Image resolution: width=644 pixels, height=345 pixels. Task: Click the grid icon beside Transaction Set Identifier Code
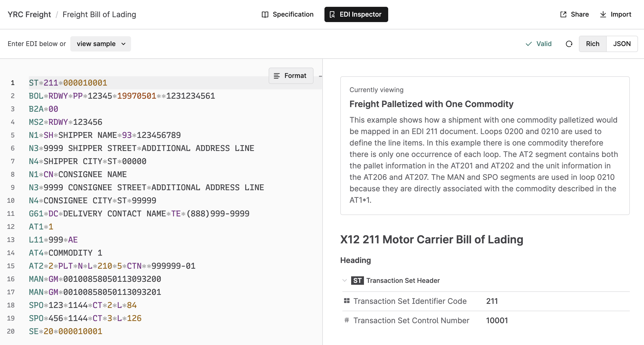[x=347, y=301]
